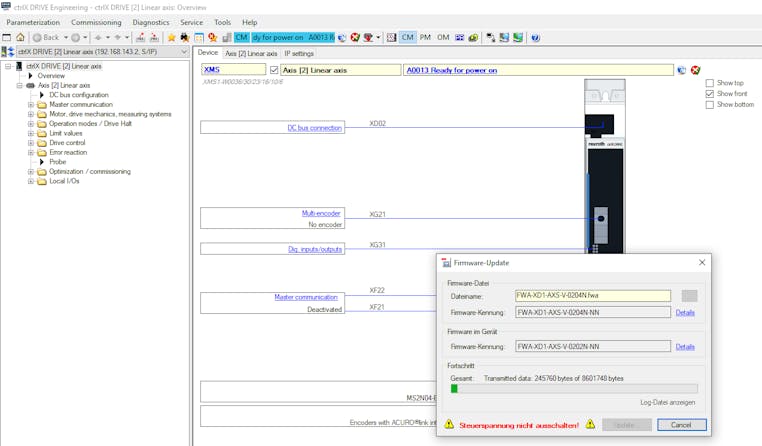Click the last green monitor icon in toolbar
Screen dimensions: 762x446
click(x=518, y=37)
